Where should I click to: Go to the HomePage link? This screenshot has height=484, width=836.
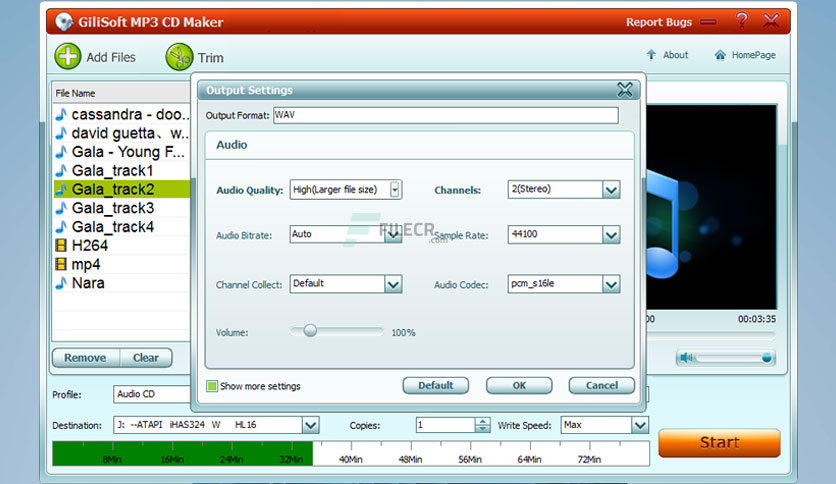coord(745,55)
